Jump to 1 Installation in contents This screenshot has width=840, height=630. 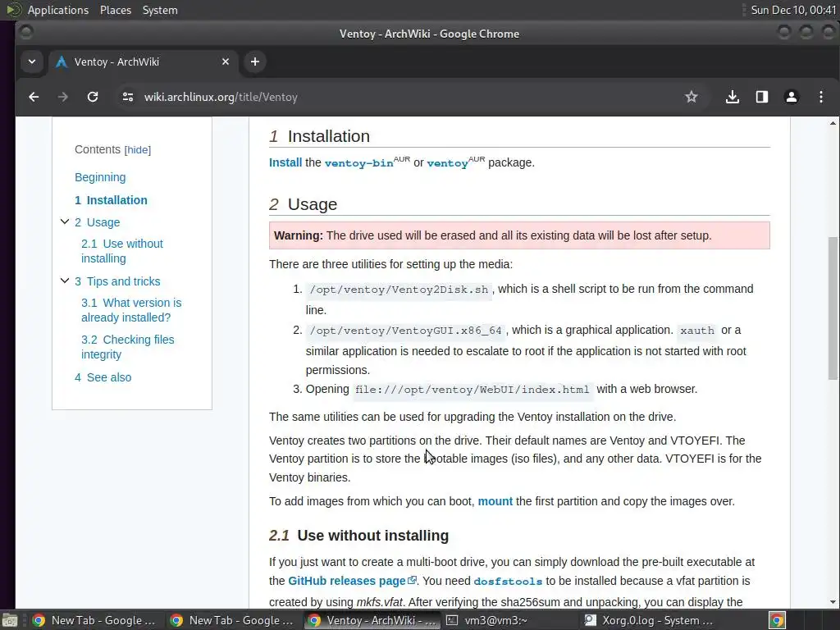tap(111, 200)
